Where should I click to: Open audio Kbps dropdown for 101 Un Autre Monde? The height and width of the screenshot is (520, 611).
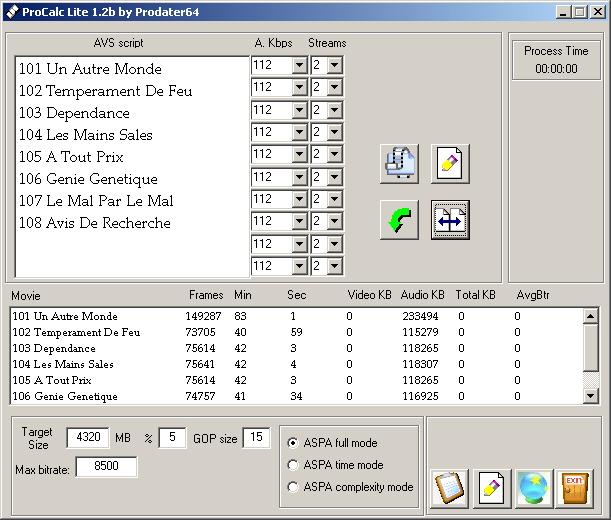point(299,65)
